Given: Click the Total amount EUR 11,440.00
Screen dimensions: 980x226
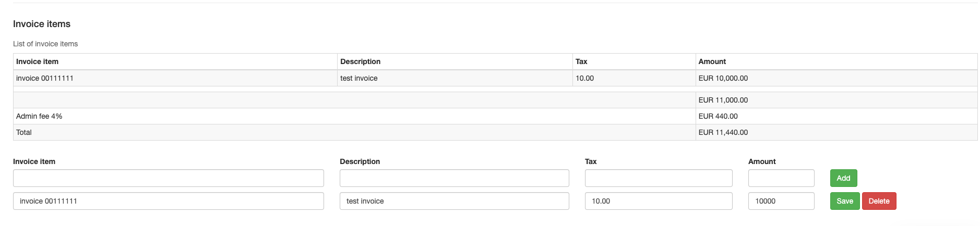Looking at the screenshot, I should pyautogui.click(x=723, y=132).
